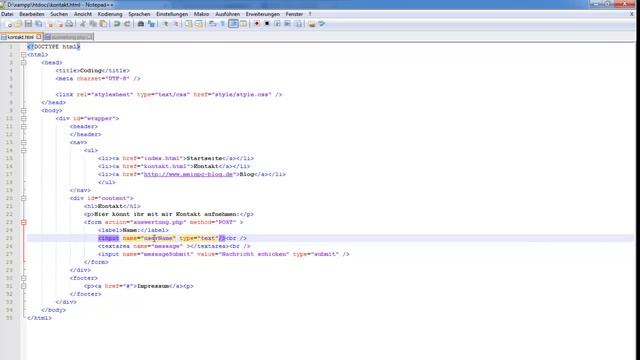This screenshot has width=640, height=360.
Task: Open the Erweiterungen menu
Action: click(262, 14)
